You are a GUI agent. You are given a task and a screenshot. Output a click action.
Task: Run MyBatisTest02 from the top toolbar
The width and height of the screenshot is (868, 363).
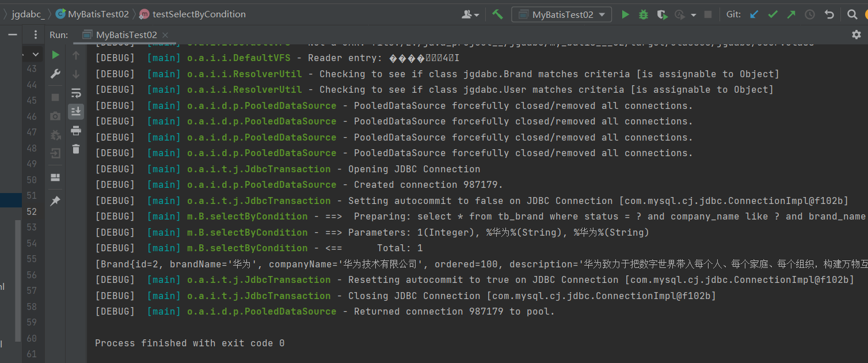coord(625,14)
